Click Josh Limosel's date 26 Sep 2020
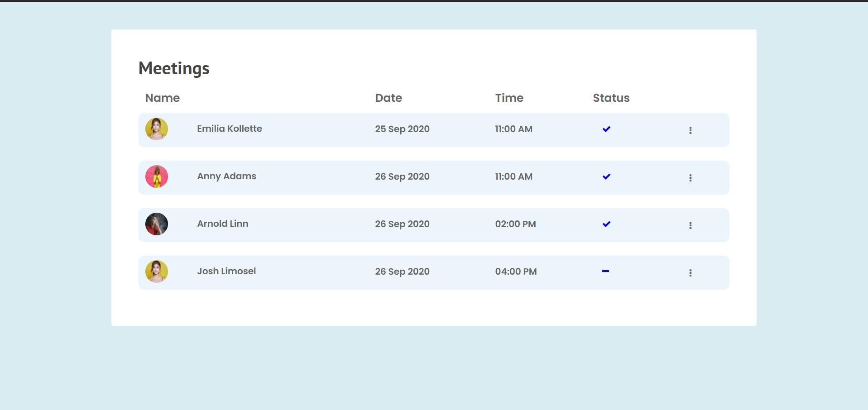Screen dimensions: 868x410 [x=402, y=272]
